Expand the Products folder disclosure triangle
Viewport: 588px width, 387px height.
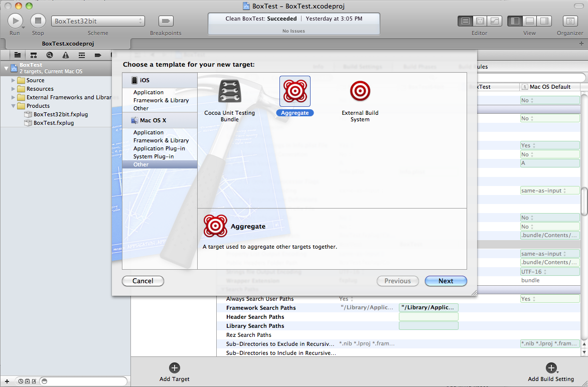(x=14, y=106)
